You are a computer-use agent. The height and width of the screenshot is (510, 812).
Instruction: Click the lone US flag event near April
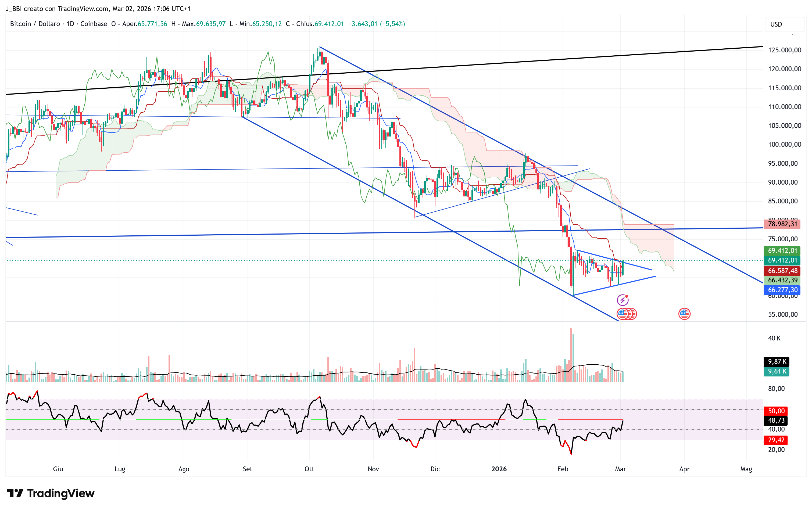[684, 314]
